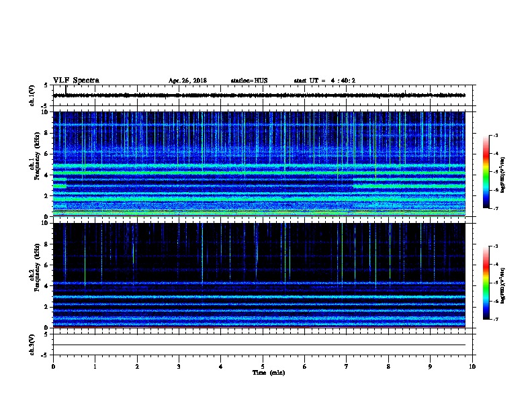Click the "6" kHz tick on ch.1 frequency axis
This screenshot has height=411, width=532.
click(46, 154)
